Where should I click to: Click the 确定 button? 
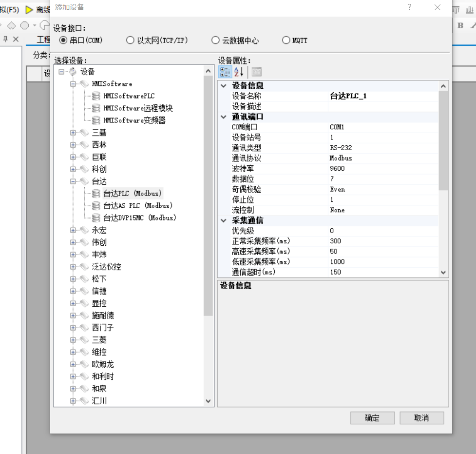(372, 418)
